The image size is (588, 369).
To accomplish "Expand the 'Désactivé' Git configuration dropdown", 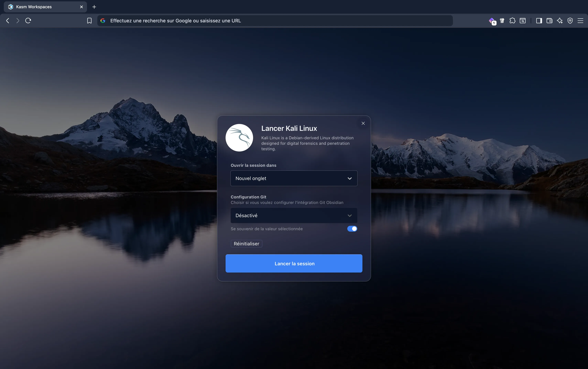I will pyautogui.click(x=293, y=215).
